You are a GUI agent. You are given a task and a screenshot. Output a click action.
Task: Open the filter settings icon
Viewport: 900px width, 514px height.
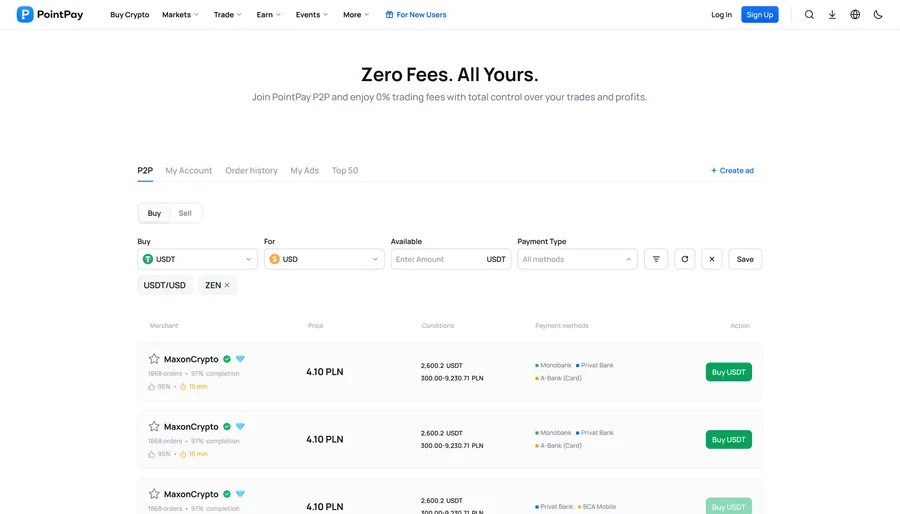click(656, 259)
